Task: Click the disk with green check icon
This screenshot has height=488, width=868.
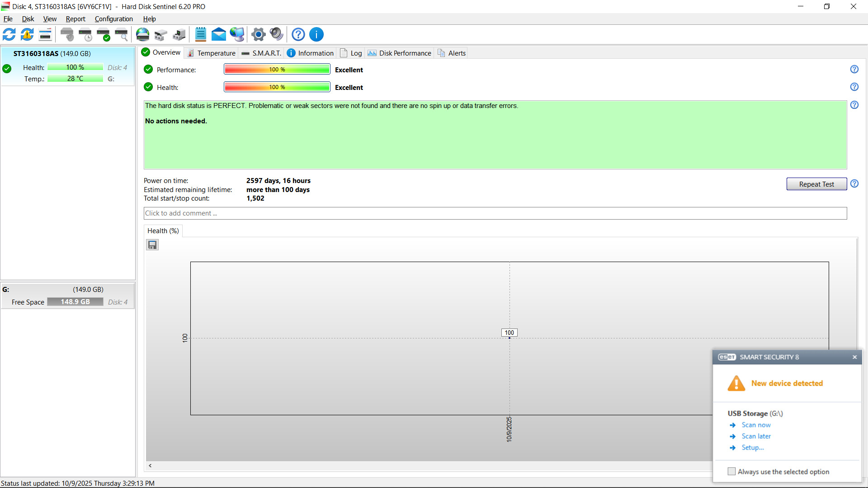Action: 103,34
